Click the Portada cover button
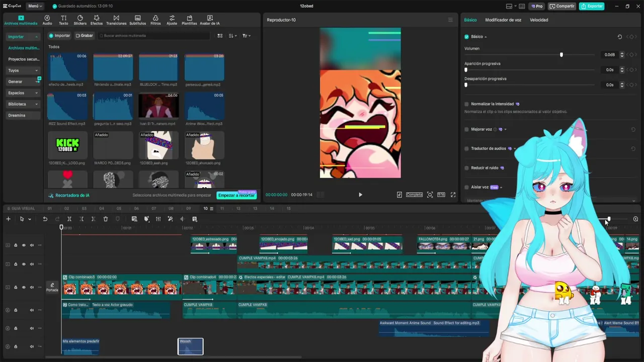Screen dimensions: 644x362 [x=52, y=287]
